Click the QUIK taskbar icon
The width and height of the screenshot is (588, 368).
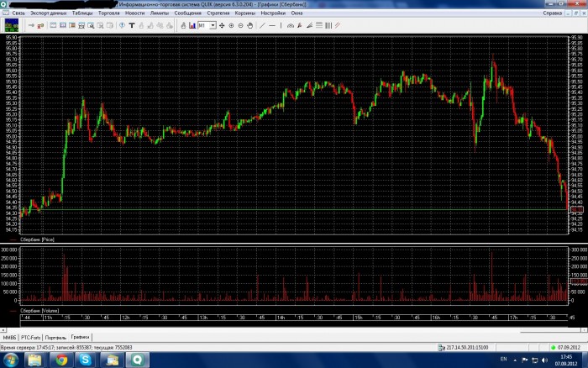[137, 360]
